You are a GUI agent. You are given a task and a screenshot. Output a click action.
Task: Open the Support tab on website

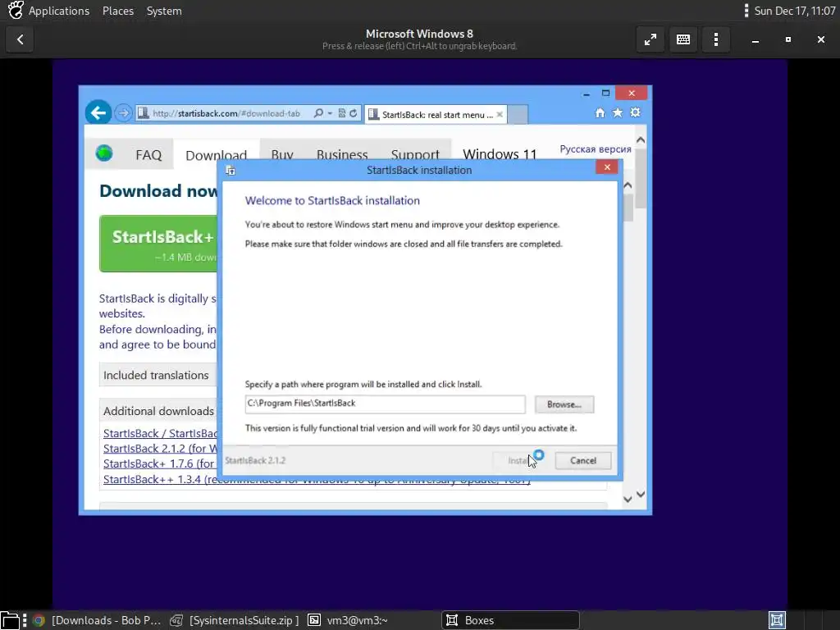click(x=414, y=154)
